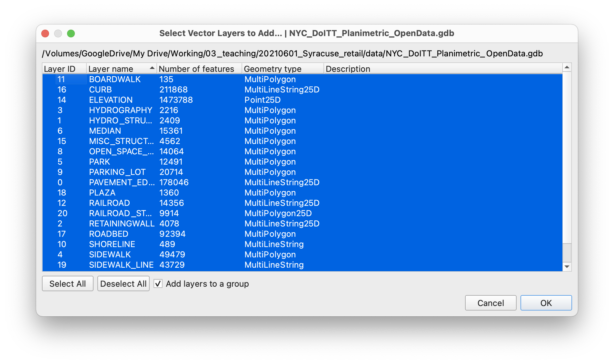
Task: Click the Cancel button
Action: point(490,303)
